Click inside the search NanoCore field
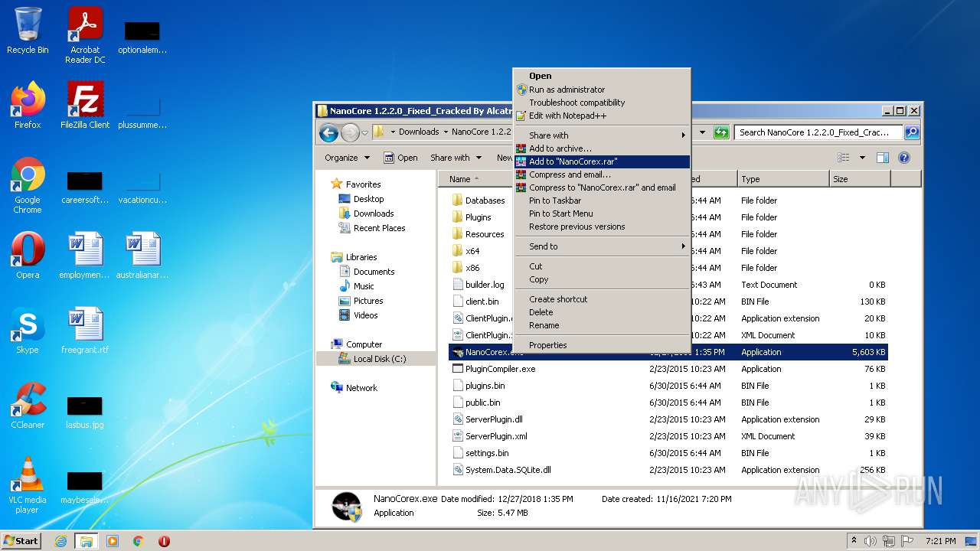This screenshot has height=551, width=980. click(819, 132)
